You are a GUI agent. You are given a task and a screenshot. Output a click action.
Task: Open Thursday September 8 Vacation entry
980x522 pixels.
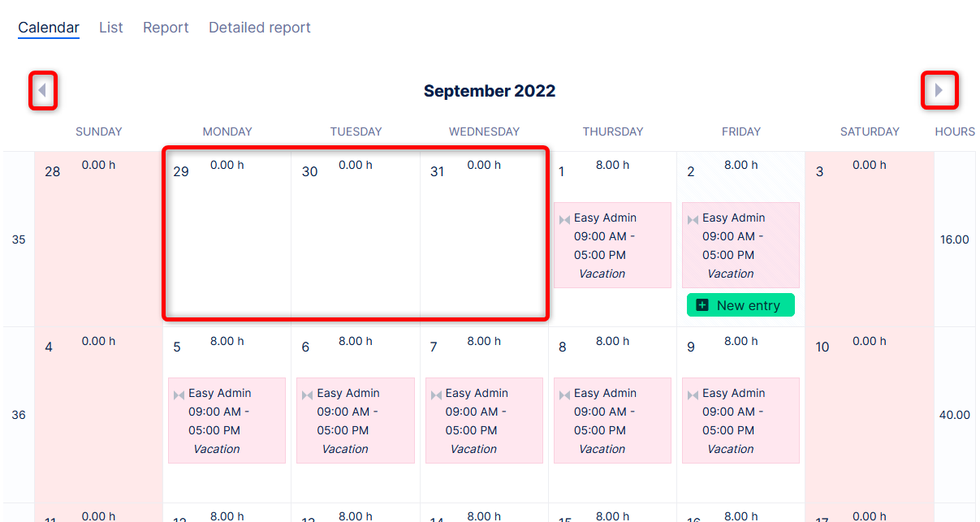tap(612, 421)
